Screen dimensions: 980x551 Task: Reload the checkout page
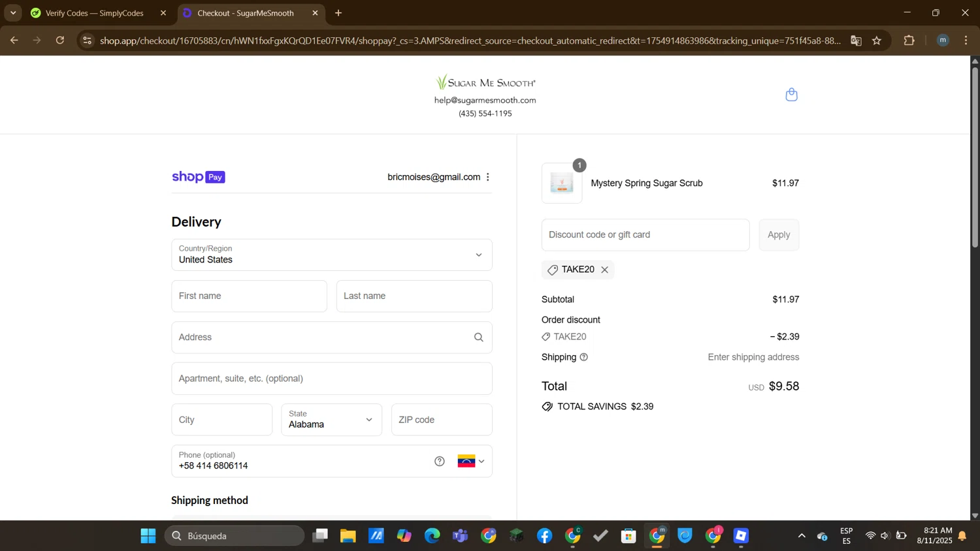coord(60,40)
